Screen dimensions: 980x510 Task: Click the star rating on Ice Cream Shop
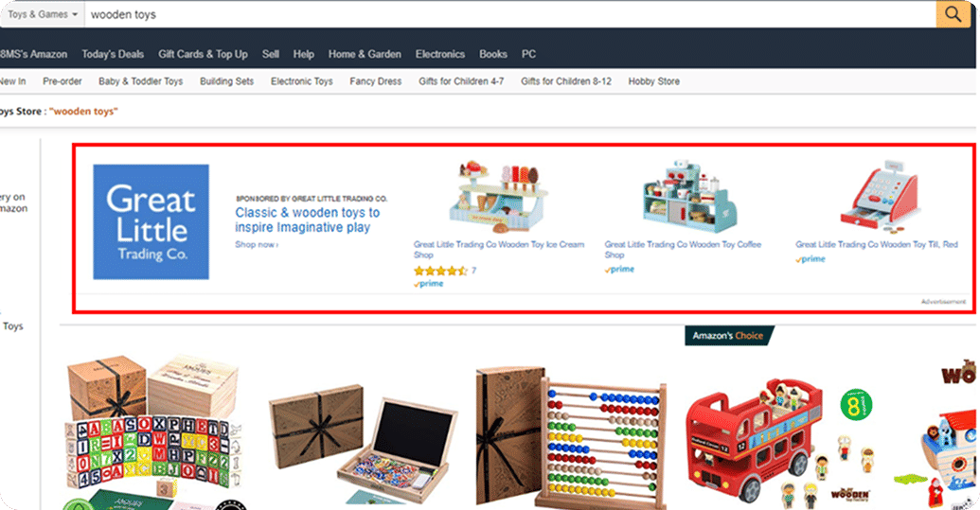tap(440, 271)
